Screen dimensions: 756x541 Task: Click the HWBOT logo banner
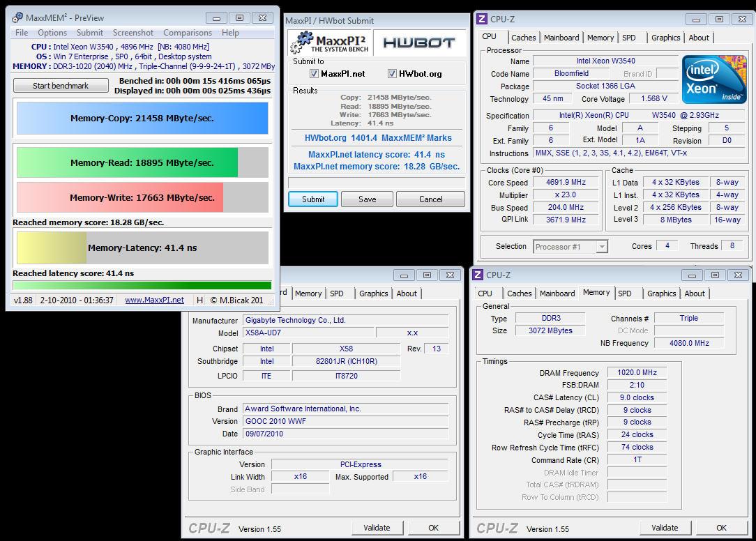click(419, 43)
